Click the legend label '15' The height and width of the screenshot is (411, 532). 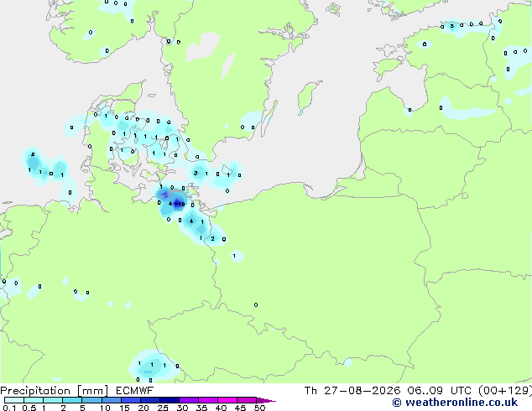[x=124, y=408]
